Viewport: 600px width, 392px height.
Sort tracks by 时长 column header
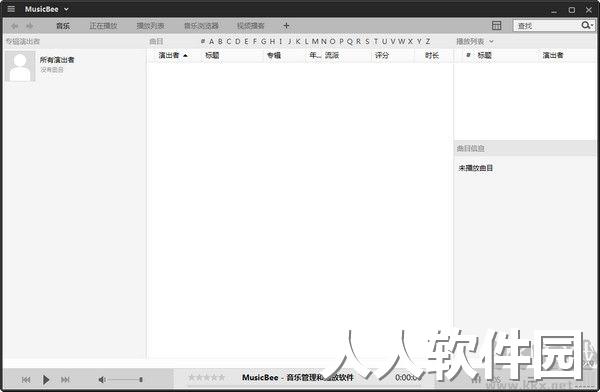[x=432, y=56]
